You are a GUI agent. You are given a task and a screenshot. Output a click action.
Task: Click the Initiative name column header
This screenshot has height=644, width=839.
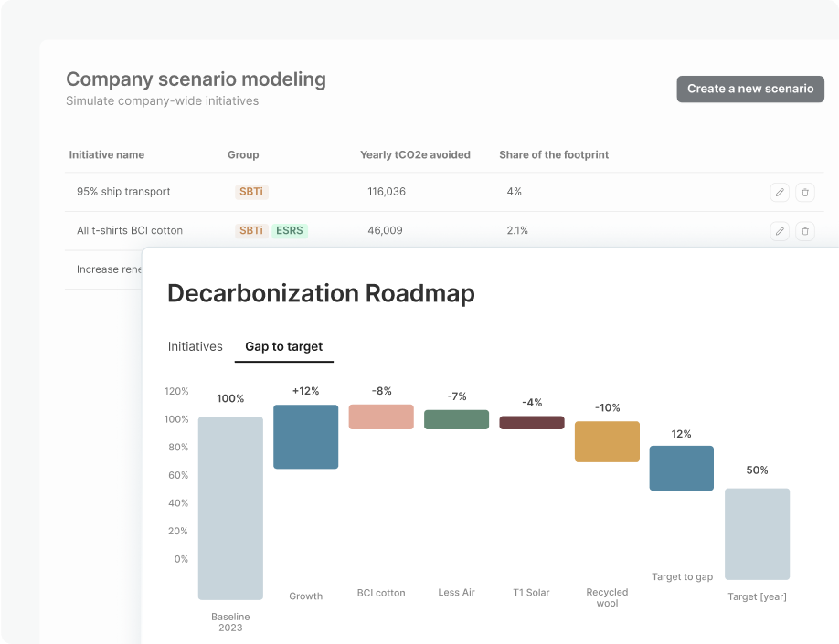tap(107, 155)
